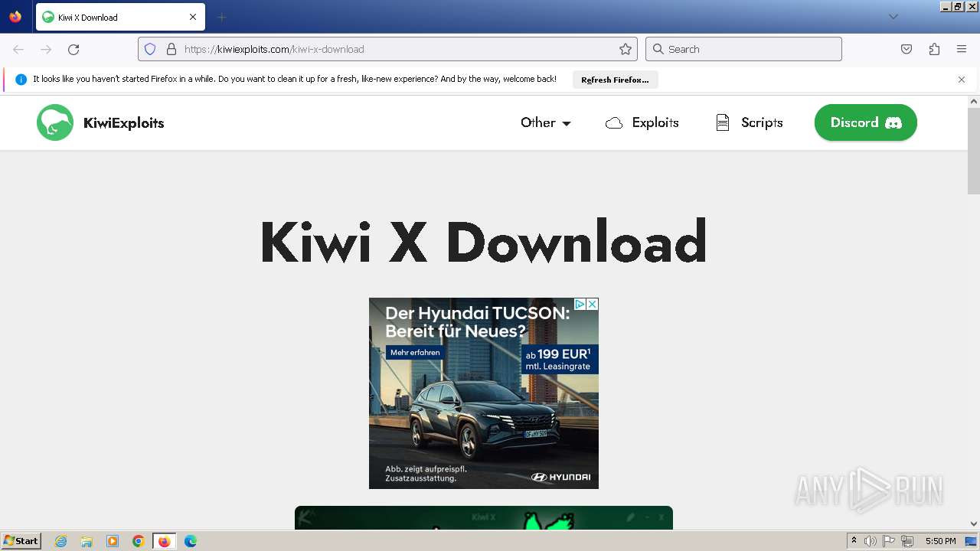The width and height of the screenshot is (980, 551).
Task: Reload the current page
Action: pos(73,49)
